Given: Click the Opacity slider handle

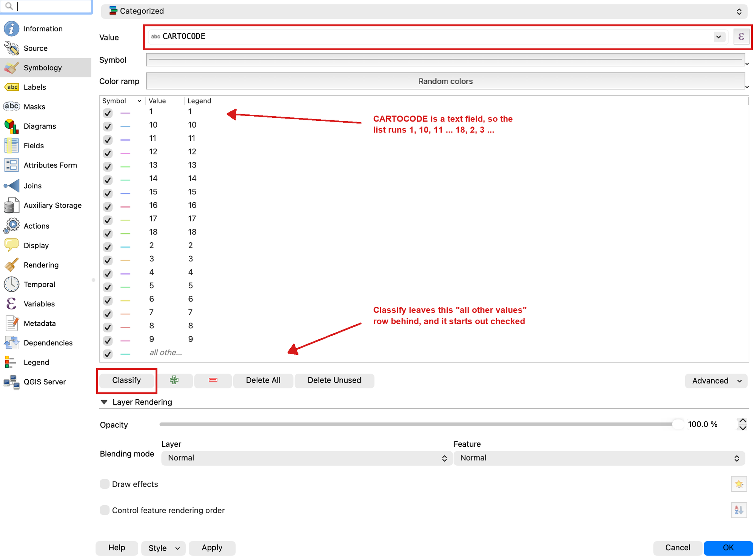Looking at the screenshot, I should (x=678, y=424).
